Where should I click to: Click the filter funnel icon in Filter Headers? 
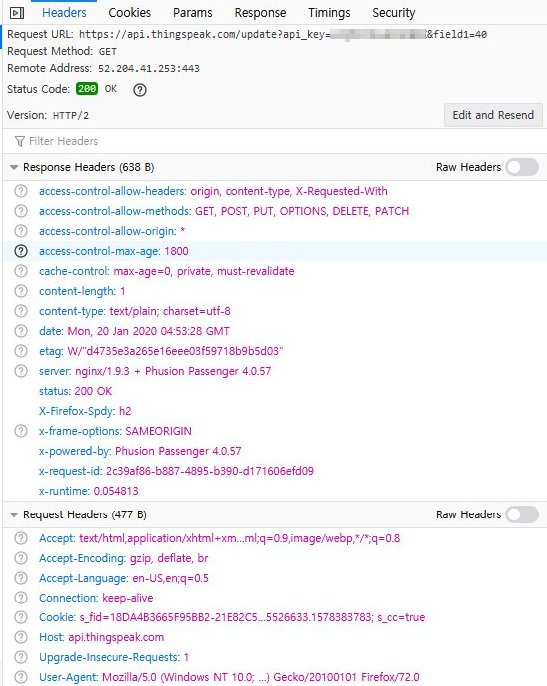tap(20, 141)
